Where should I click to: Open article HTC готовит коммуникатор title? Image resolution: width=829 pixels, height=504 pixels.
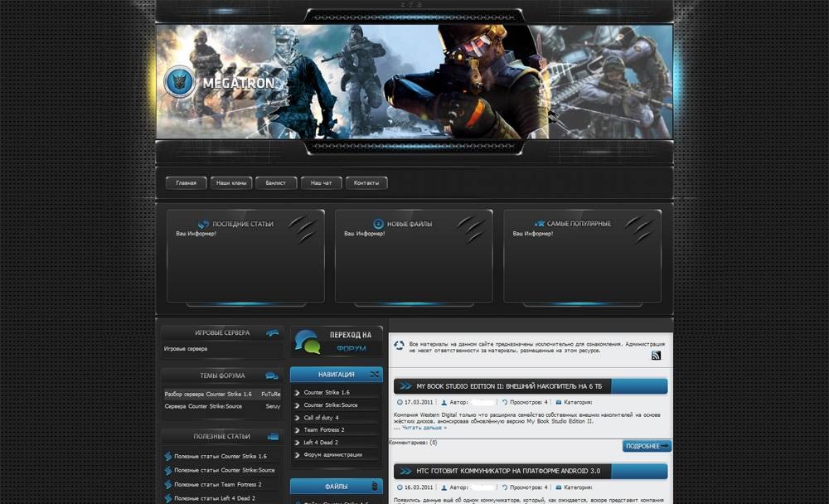(x=508, y=471)
